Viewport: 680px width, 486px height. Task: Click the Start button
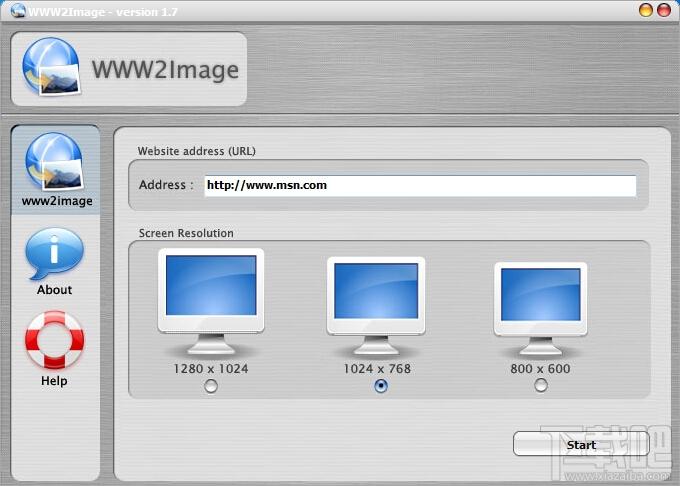(x=581, y=444)
